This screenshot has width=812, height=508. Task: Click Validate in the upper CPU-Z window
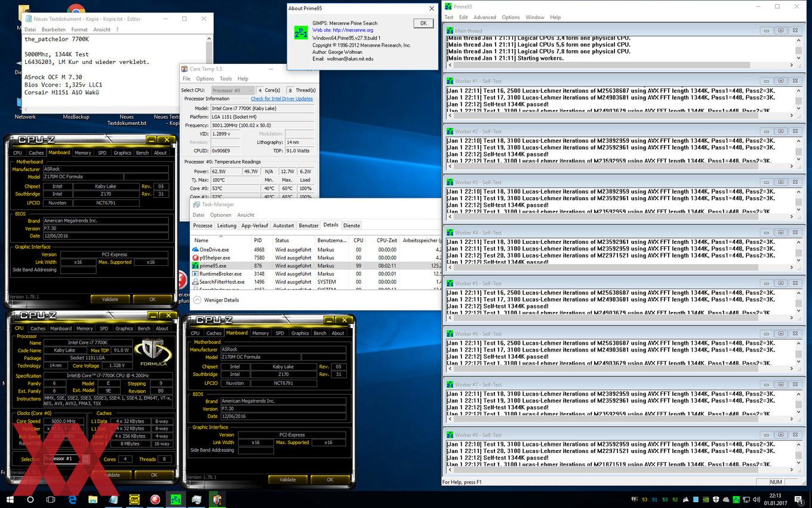(110, 299)
